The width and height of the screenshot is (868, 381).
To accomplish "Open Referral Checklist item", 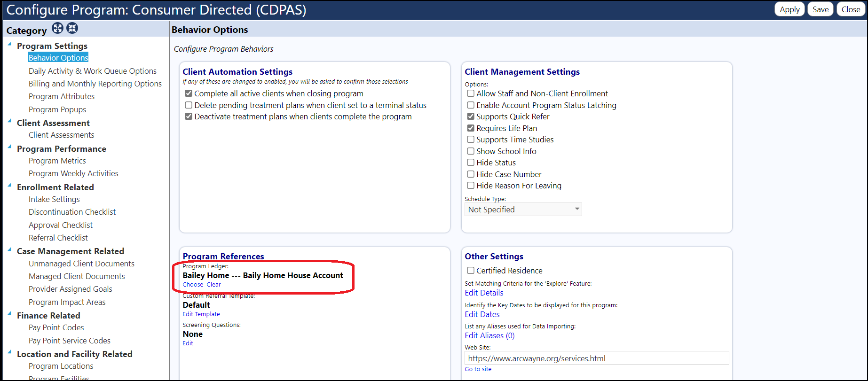I will 58,238.
